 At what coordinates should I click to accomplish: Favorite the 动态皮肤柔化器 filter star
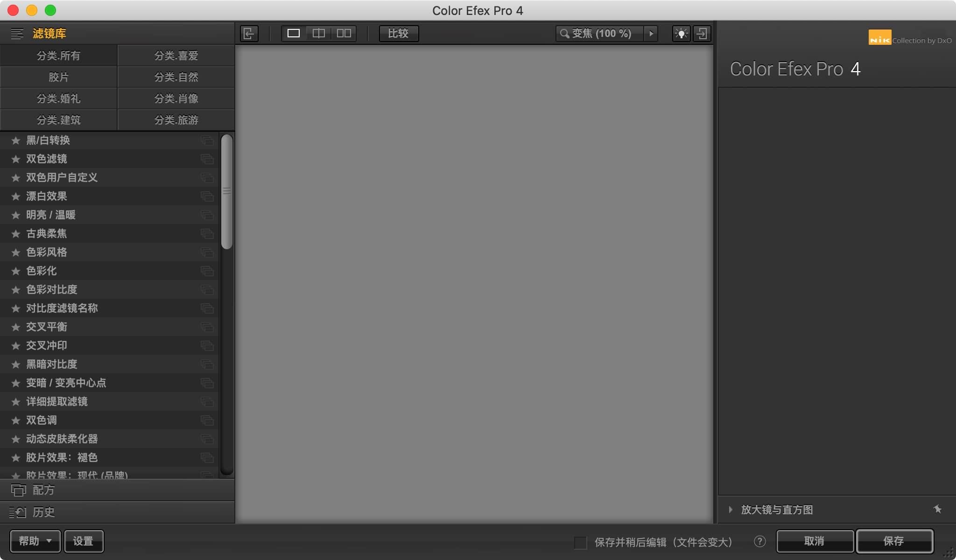click(15, 439)
